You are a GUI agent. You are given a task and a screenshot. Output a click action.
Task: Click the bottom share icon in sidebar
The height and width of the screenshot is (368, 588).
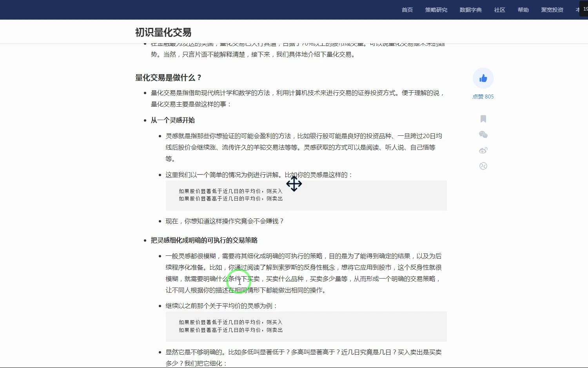pyautogui.click(x=483, y=166)
